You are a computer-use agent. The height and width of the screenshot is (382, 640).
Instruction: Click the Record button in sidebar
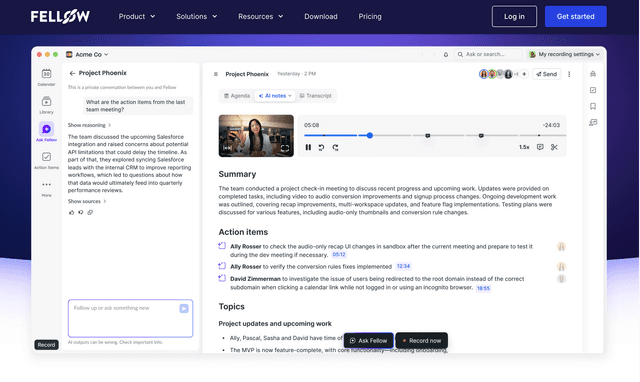click(x=47, y=345)
